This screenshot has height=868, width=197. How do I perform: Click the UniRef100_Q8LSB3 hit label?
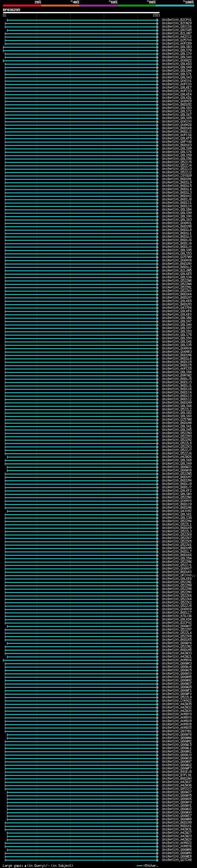176,47
